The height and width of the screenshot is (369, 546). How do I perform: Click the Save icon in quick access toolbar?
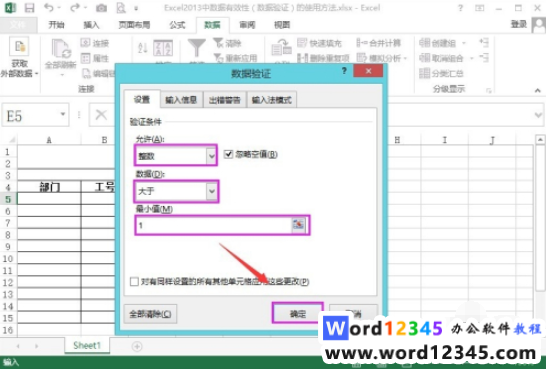(x=30, y=8)
